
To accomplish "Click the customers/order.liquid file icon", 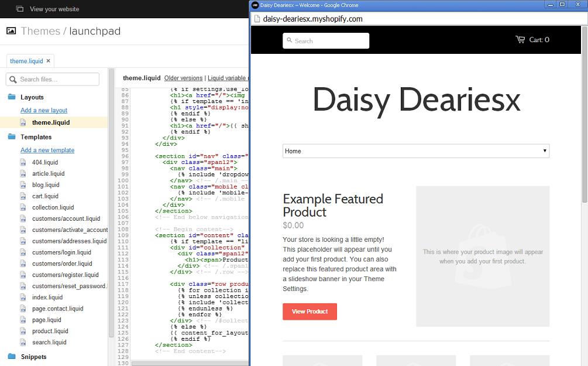I will pyautogui.click(x=23, y=264).
